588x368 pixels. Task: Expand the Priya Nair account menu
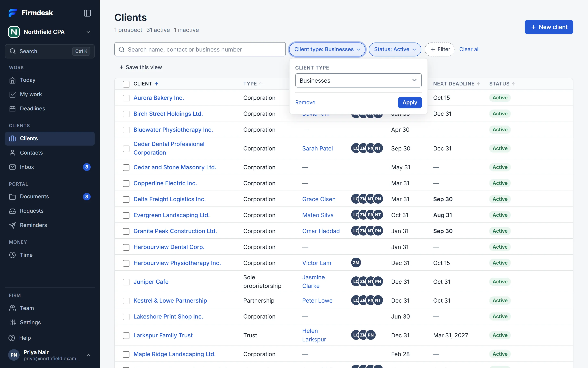[x=50, y=355]
